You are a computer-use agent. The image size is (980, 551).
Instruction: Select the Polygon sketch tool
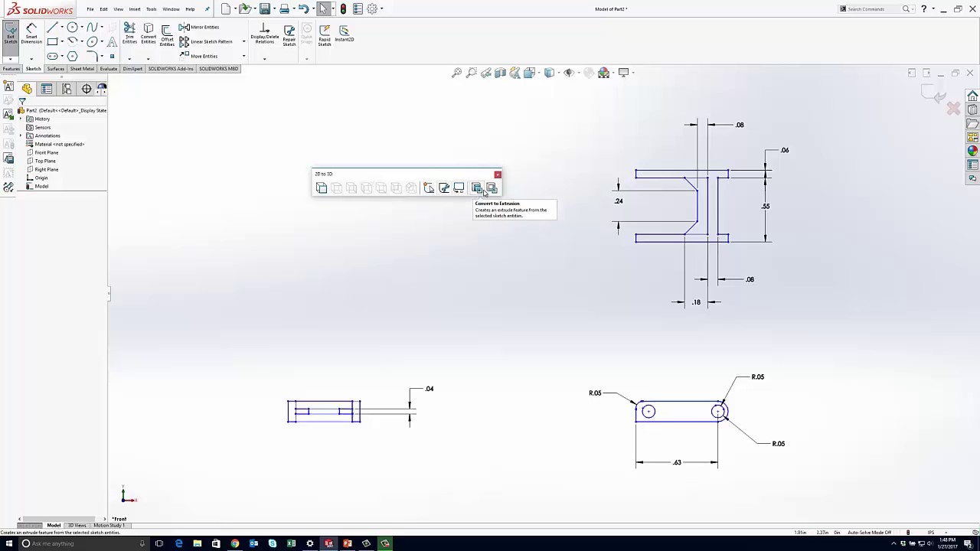pos(72,56)
